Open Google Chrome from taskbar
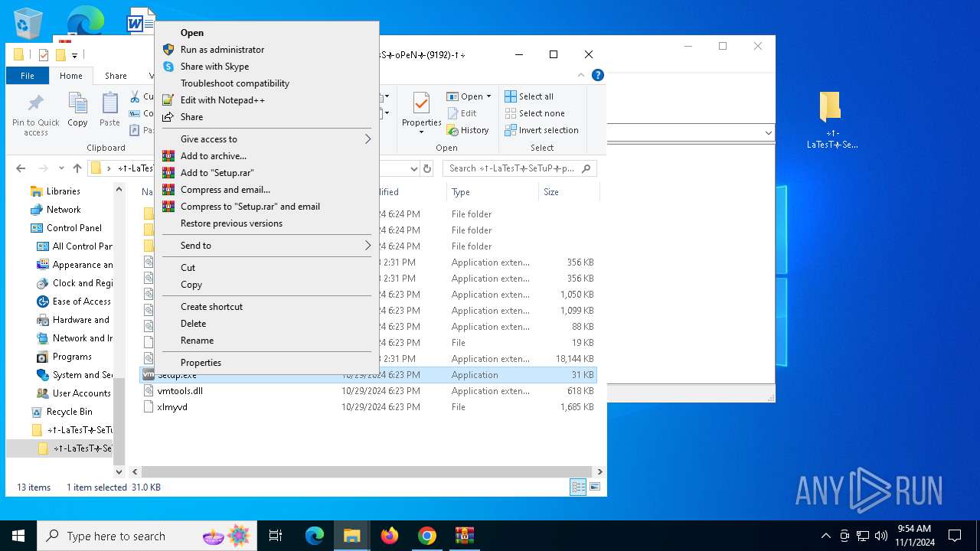Screen dimensions: 980x551 point(427,536)
